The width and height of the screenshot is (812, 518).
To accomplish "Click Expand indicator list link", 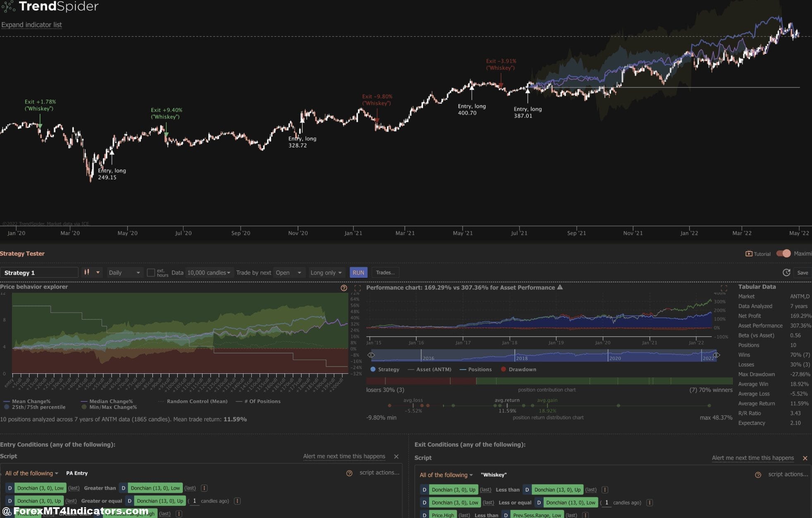I will pos(31,25).
